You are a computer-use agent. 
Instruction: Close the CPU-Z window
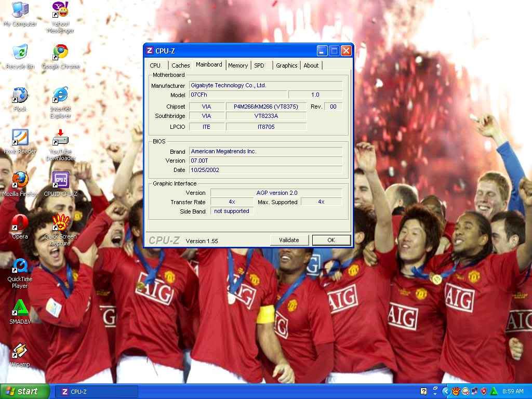346,51
